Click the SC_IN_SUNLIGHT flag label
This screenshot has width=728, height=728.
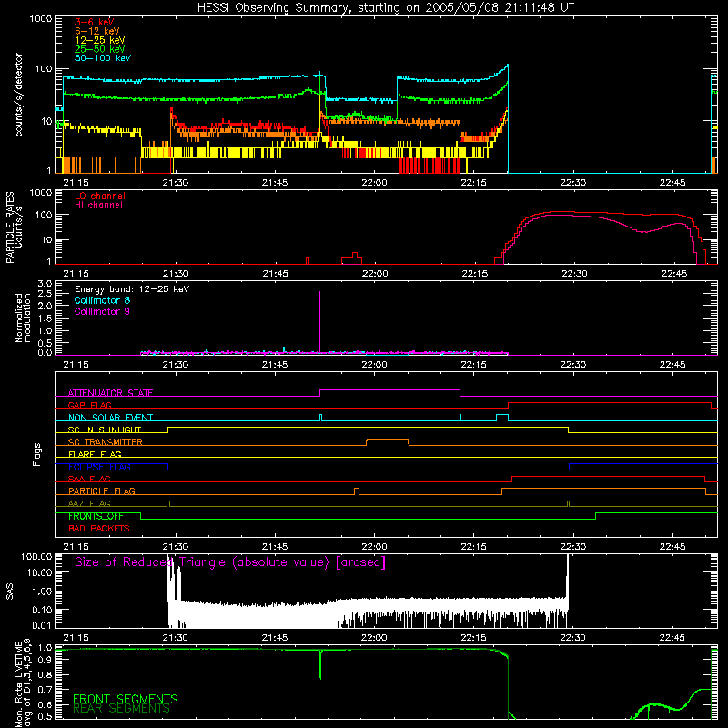[x=105, y=430]
